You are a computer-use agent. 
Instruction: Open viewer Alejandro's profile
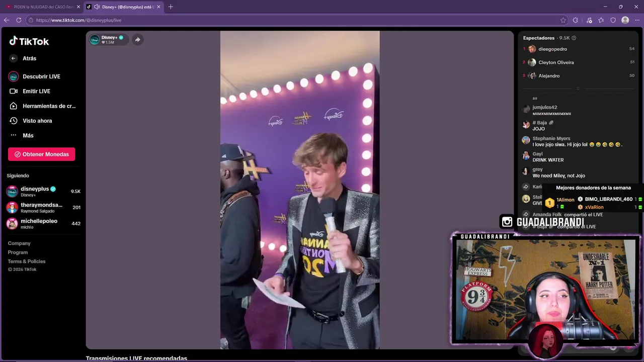pyautogui.click(x=549, y=76)
